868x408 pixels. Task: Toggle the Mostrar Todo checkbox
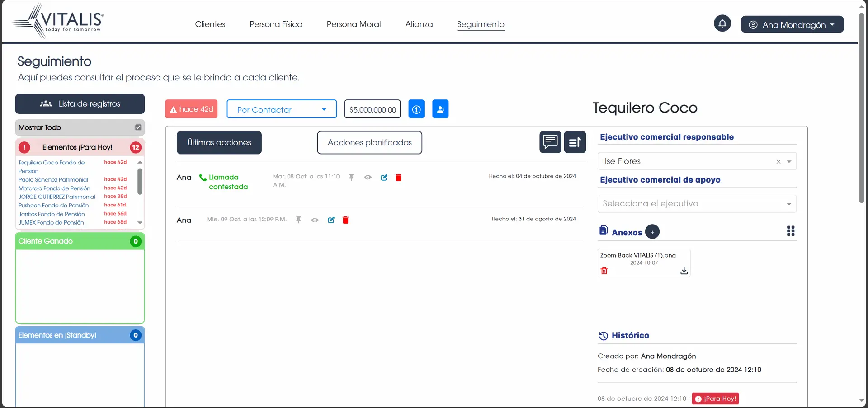(138, 127)
